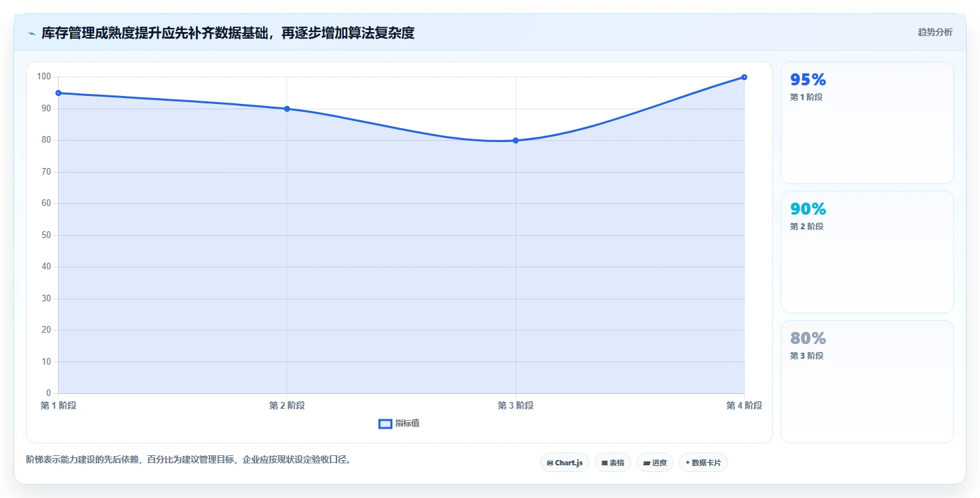The image size is (980, 498).
Task: Click the trend icon beside the title
Action: point(31,33)
